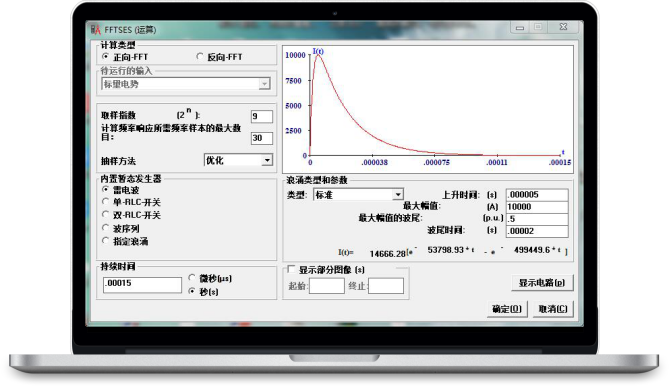Image resolution: width=670 pixels, height=387 pixels.
Task: Click the max frequency samples field showing 30
Action: pos(262,138)
